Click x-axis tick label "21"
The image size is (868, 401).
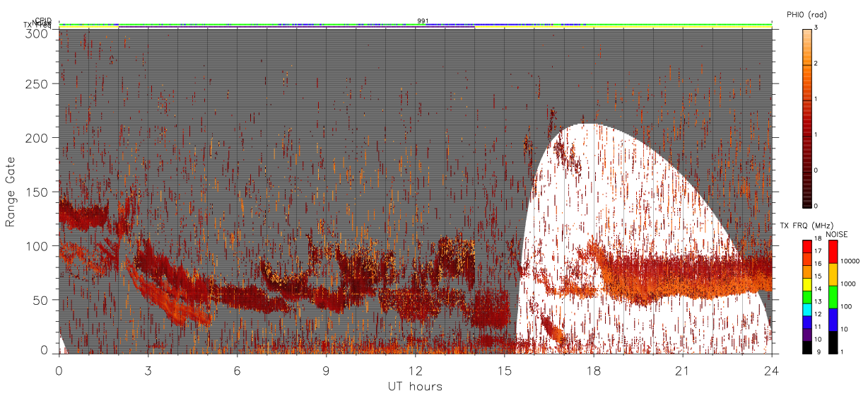pos(682,370)
